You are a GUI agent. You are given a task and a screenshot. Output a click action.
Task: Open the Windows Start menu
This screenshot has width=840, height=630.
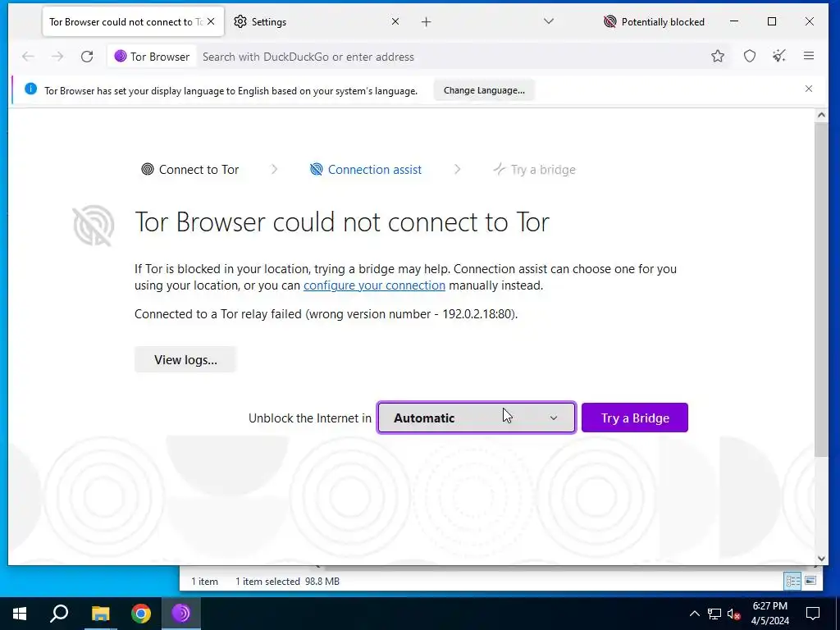pos(20,614)
